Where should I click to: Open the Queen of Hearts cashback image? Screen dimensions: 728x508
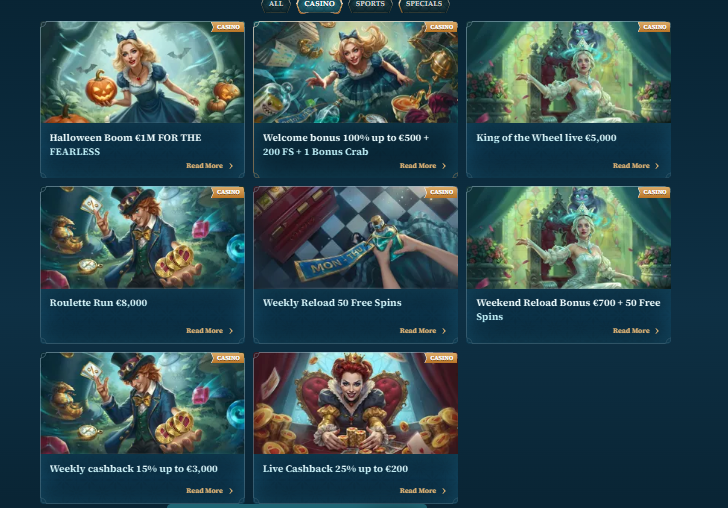point(356,403)
